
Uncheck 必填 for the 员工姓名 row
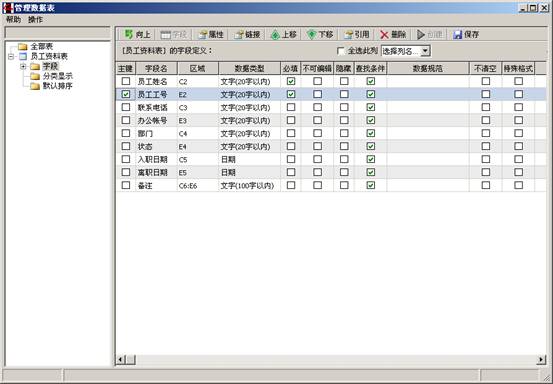coord(291,81)
